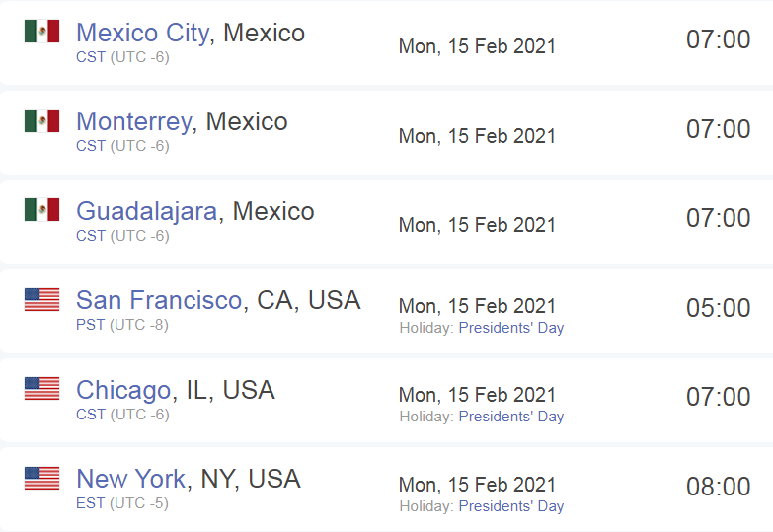Open the San Francisco city link
The width and height of the screenshot is (773, 532).
click(x=159, y=300)
